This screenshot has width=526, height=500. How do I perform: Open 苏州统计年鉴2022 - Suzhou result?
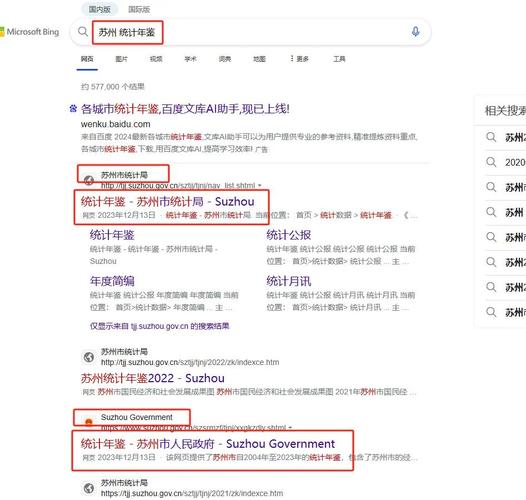(153, 379)
